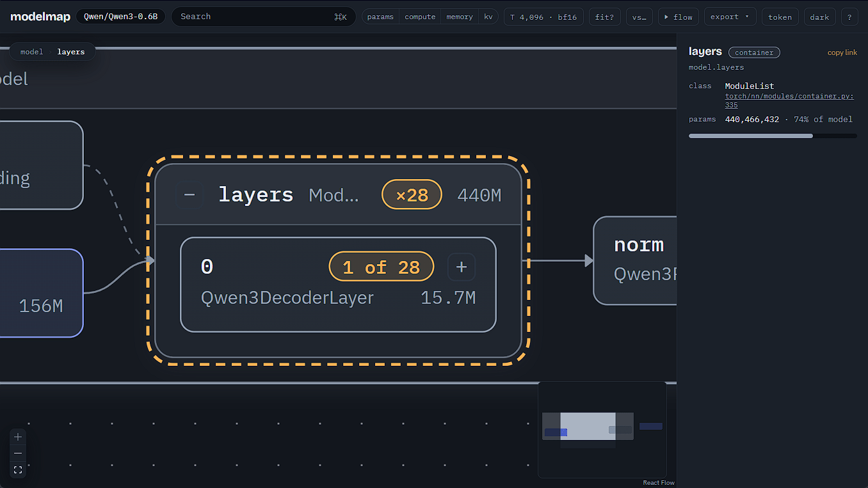Click the 15.7M parameter count
Image resolution: width=868 pixels, height=488 pixels.
point(448,298)
